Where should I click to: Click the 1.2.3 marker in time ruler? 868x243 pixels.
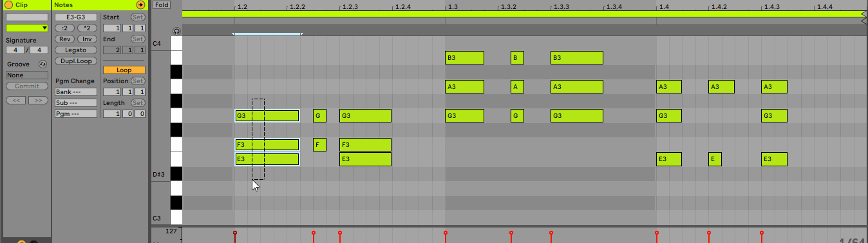[x=350, y=6]
